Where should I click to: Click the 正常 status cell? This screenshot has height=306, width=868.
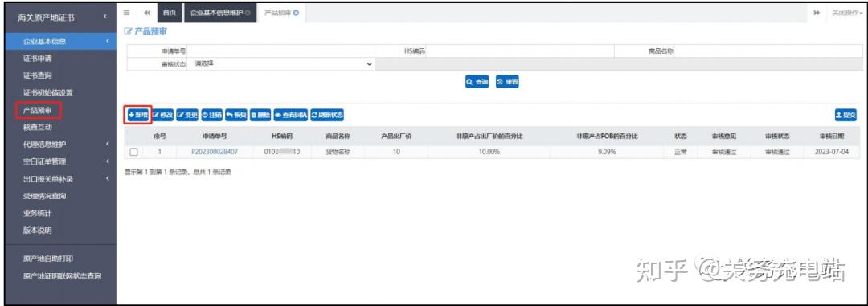[x=681, y=152]
